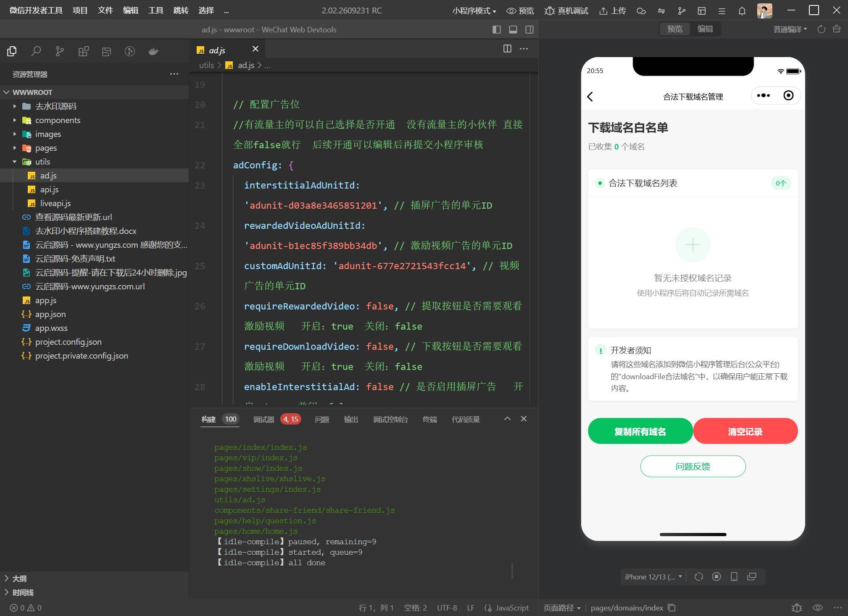Image resolution: width=848 pixels, height=616 pixels.
Task: Detach simulator with separate-window icon
Action: (752, 577)
